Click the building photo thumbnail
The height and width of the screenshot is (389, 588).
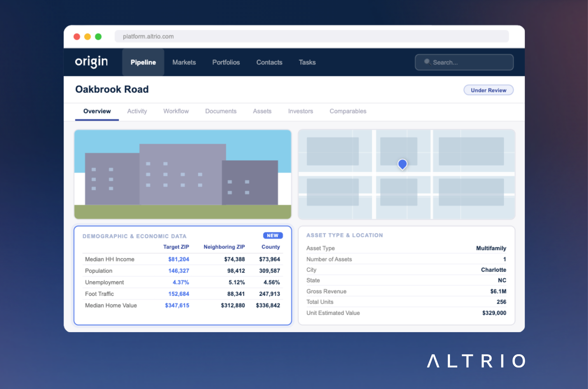(x=183, y=174)
